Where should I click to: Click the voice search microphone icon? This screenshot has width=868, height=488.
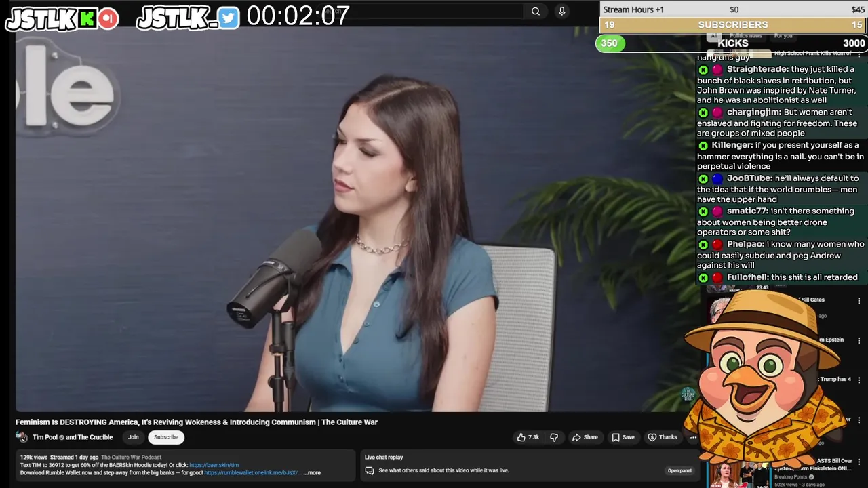click(561, 11)
